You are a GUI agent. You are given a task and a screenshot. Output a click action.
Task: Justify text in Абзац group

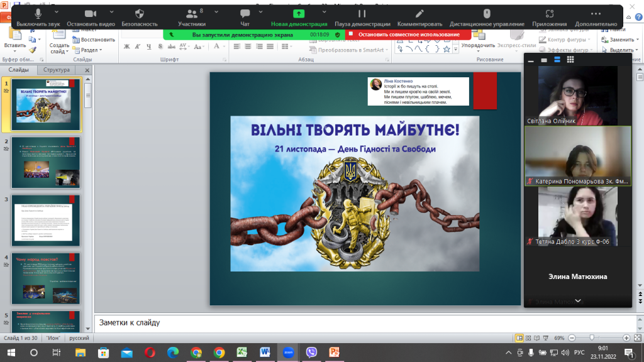click(x=270, y=47)
